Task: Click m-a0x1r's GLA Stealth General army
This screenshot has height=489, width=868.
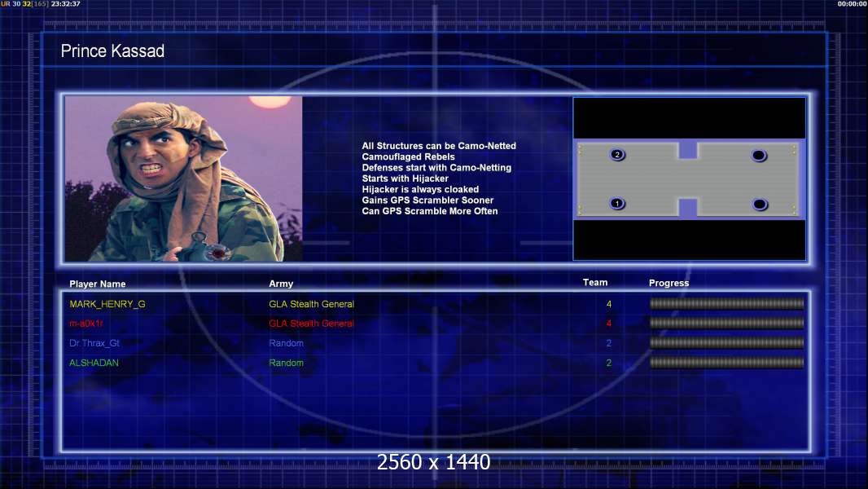Action: coord(311,324)
